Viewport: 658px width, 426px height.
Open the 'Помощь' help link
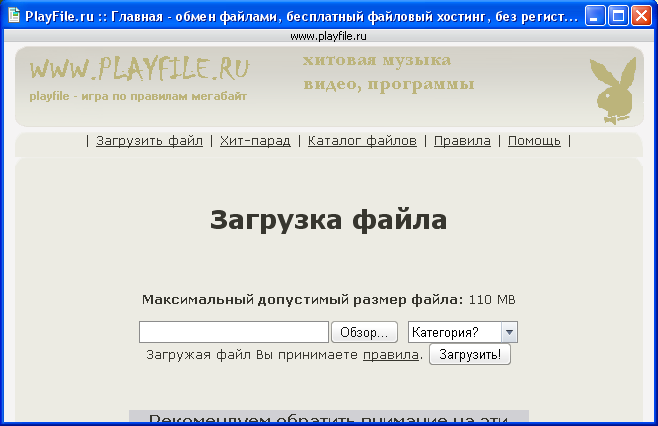click(534, 141)
